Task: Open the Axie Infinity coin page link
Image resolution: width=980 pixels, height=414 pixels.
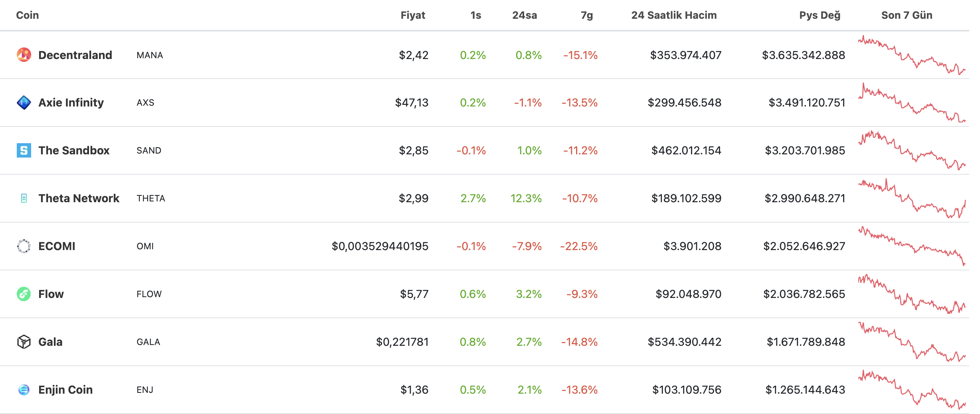Action: click(x=71, y=103)
